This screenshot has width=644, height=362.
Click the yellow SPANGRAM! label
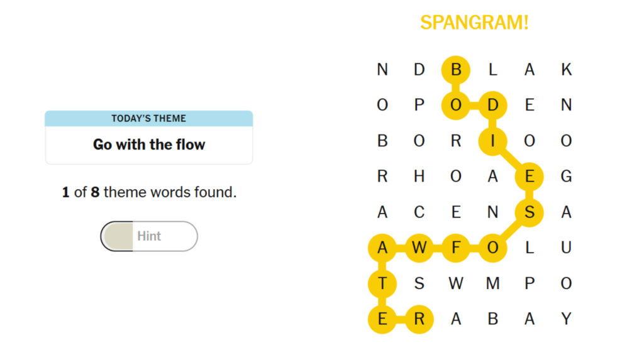pyautogui.click(x=474, y=23)
